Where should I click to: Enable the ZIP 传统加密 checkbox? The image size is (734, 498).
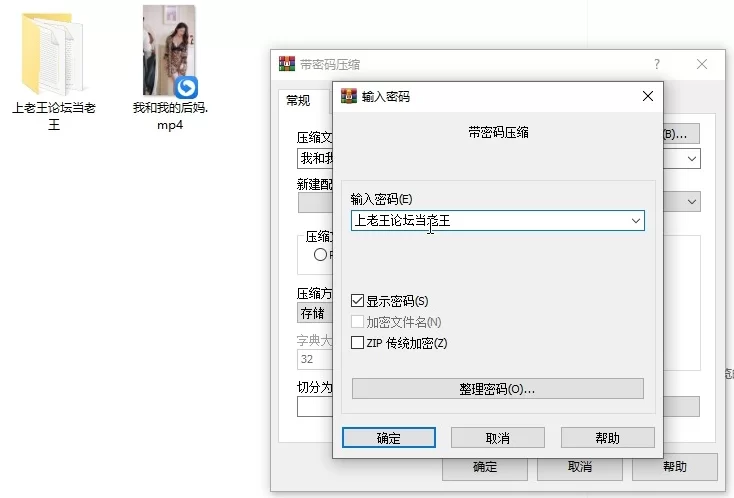pos(358,343)
